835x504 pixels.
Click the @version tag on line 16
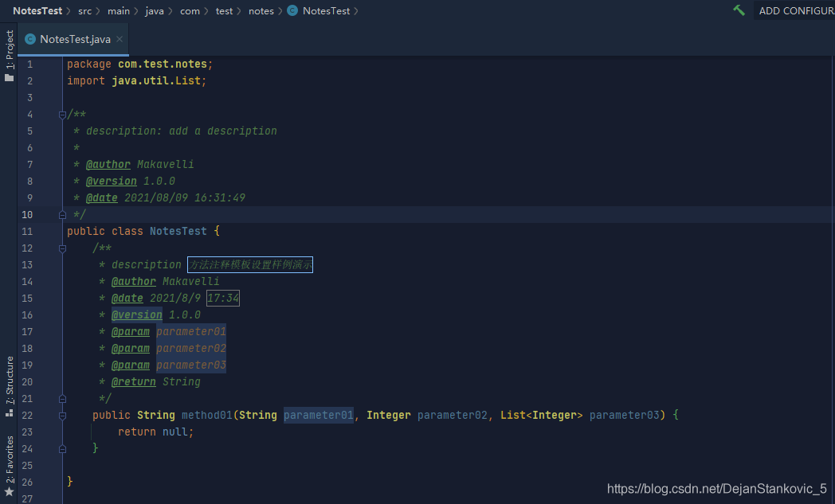(x=137, y=315)
